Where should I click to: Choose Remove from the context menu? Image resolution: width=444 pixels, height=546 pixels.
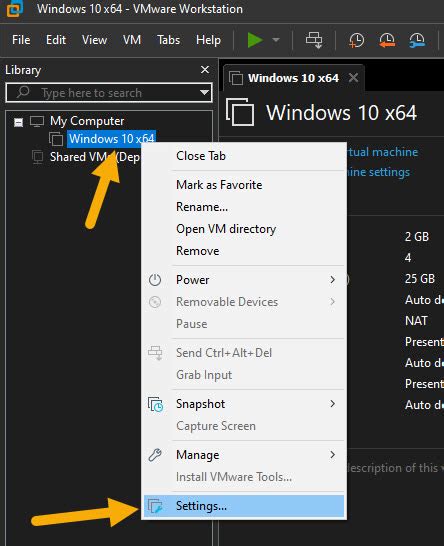244,251
